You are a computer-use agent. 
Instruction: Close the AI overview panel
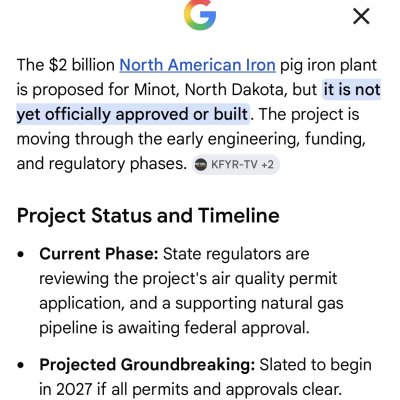(361, 16)
